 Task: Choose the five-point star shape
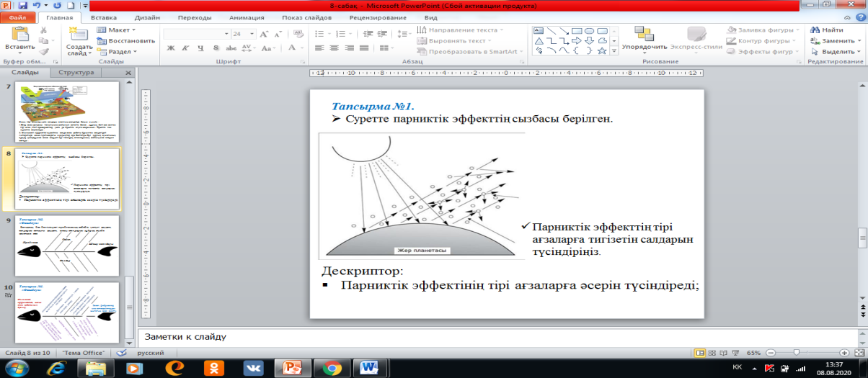pos(603,50)
